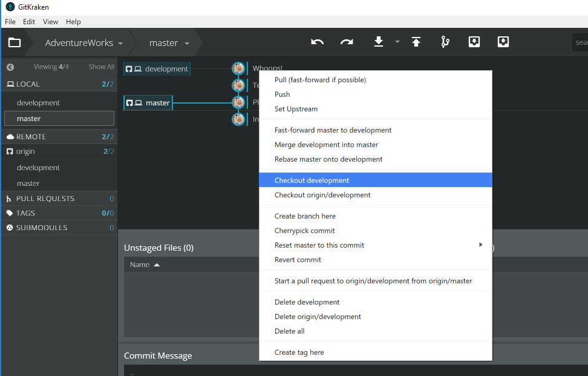588x376 pixels.
Task: Click the Pop stash icon in toolbar
Action: 503,42
